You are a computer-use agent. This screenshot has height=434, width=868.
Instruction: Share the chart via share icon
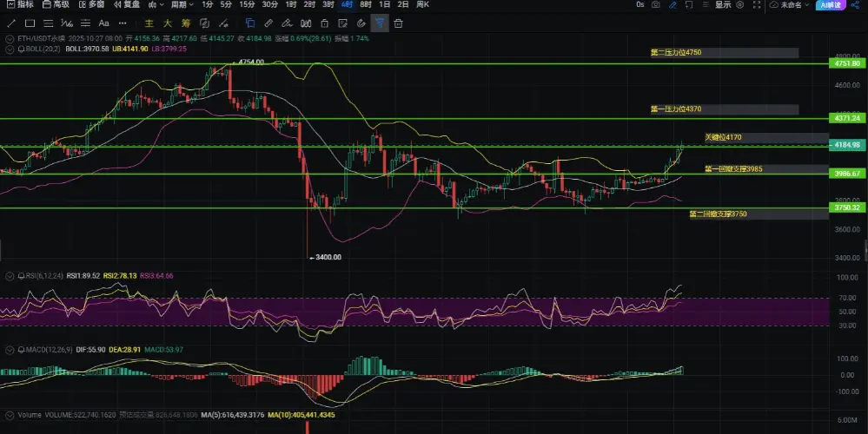855,4
